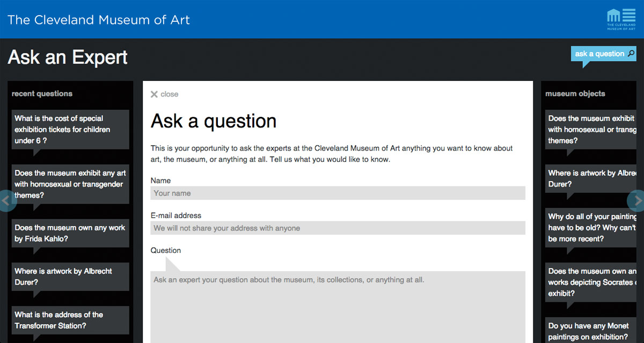The height and width of the screenshot is (343, 644).
Task: Click the Ask an Expert page heading
Action: pyautogui.click(x=68, y=57)
